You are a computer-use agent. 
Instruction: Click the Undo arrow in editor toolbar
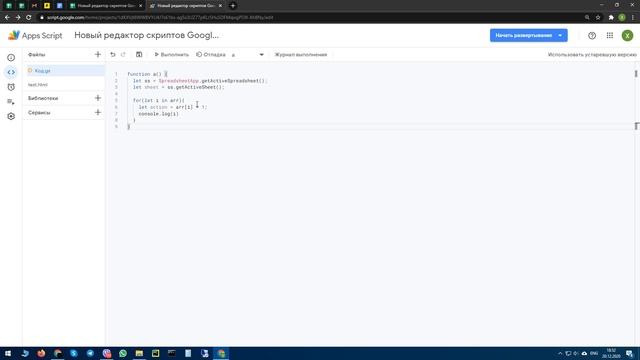(x=113, y=54)
